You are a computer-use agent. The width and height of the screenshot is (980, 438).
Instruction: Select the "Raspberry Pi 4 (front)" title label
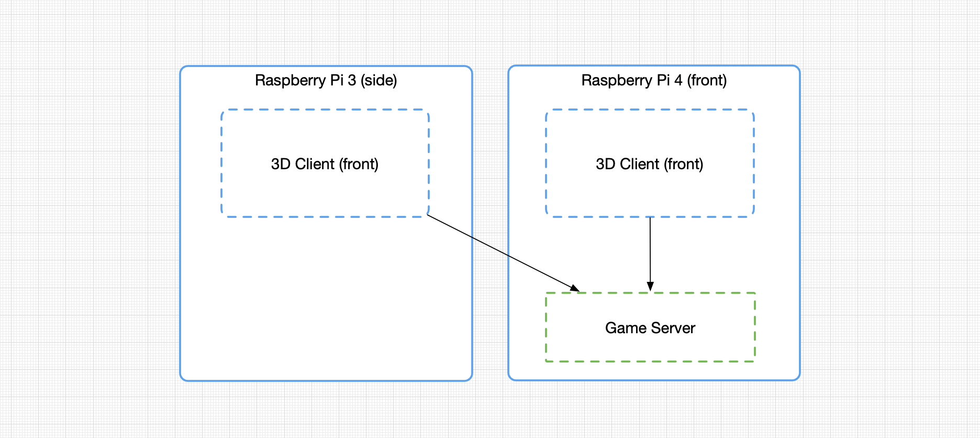pos(654,80)
